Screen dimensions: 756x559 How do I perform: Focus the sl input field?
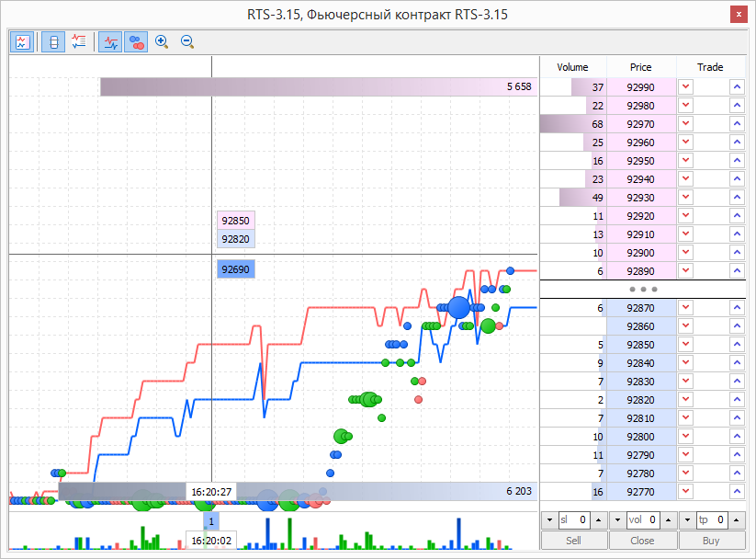coord(574,519)
